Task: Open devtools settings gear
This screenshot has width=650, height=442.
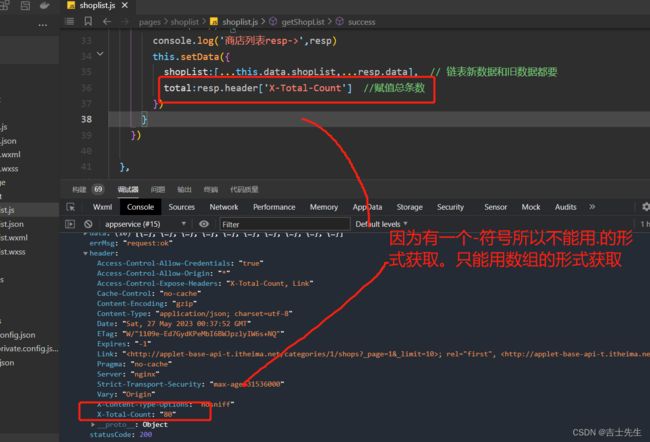Action: click(x=646, y=206)
